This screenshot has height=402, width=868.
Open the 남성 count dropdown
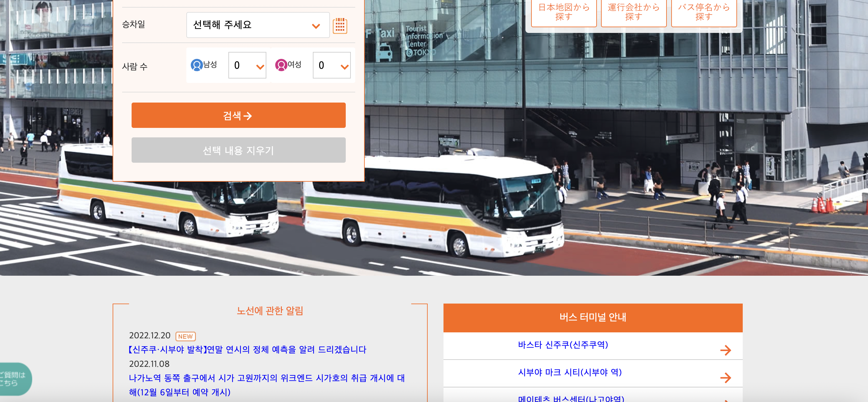(247, 65)
